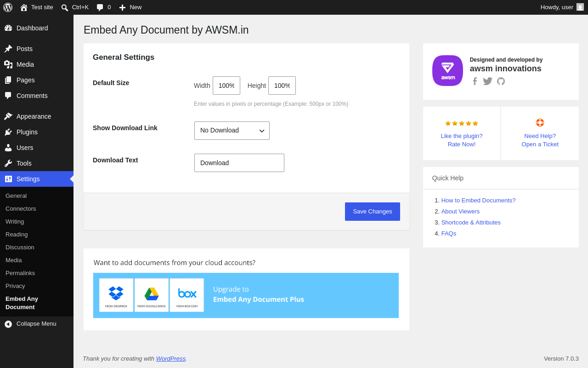Image resolution: width=588 pixels, height=368 pixels.
Task: Follow the WordPress footer link
Action: coord(171,359)
